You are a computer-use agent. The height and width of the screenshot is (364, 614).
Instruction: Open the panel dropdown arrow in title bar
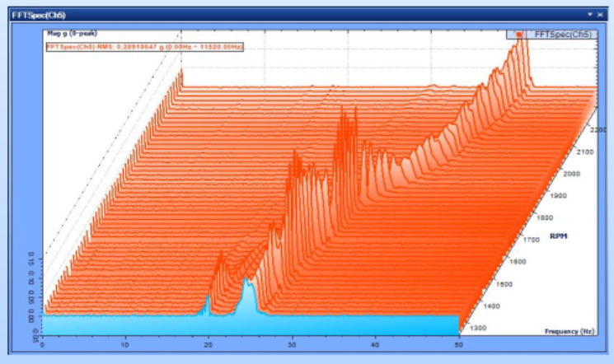pyautogui.click(x=589, y=14)
